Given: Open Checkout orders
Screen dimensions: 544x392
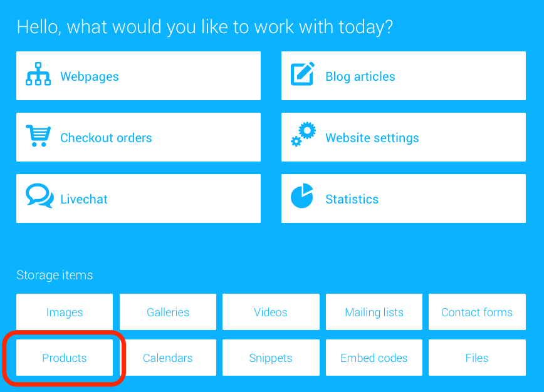Looking at the screenshot, I should [x=139, y=137].
